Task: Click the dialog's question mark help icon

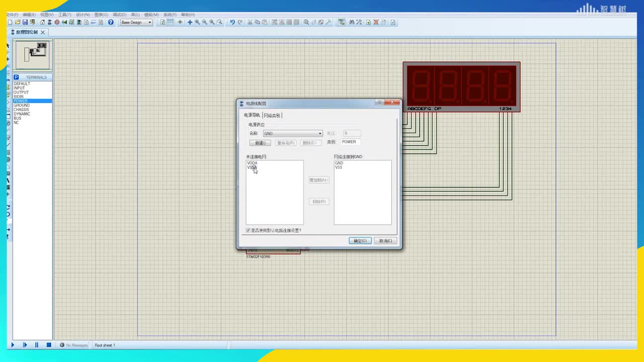Action: point(380,103)
